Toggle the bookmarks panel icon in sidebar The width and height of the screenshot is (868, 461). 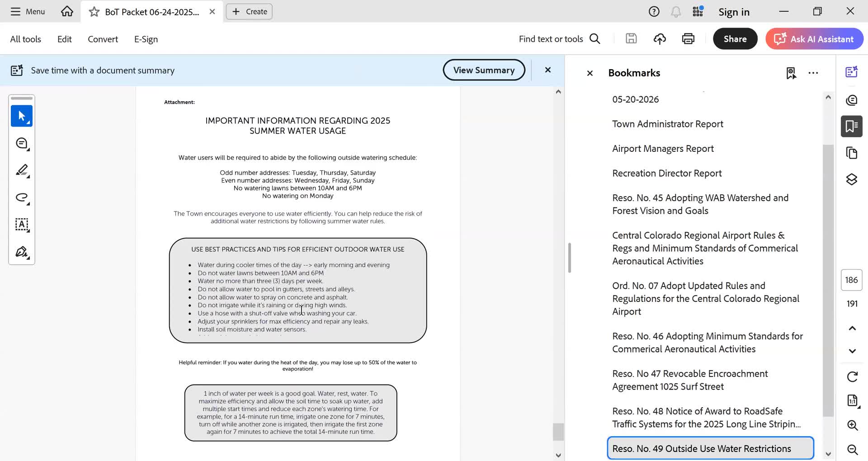(x=851, y=126)
